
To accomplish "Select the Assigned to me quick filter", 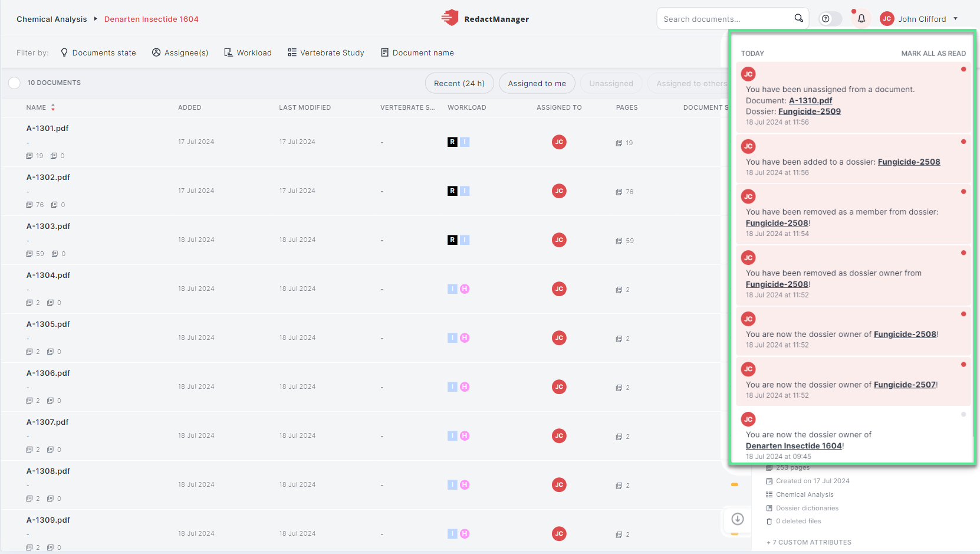I will [537, 83].
